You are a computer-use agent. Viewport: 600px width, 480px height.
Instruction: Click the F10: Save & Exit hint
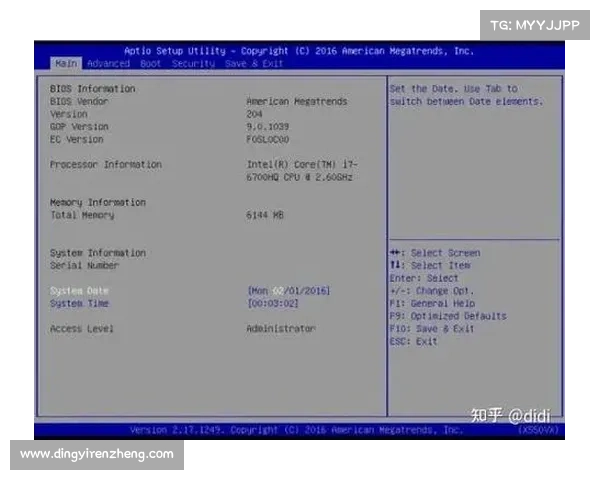(432, 329)
